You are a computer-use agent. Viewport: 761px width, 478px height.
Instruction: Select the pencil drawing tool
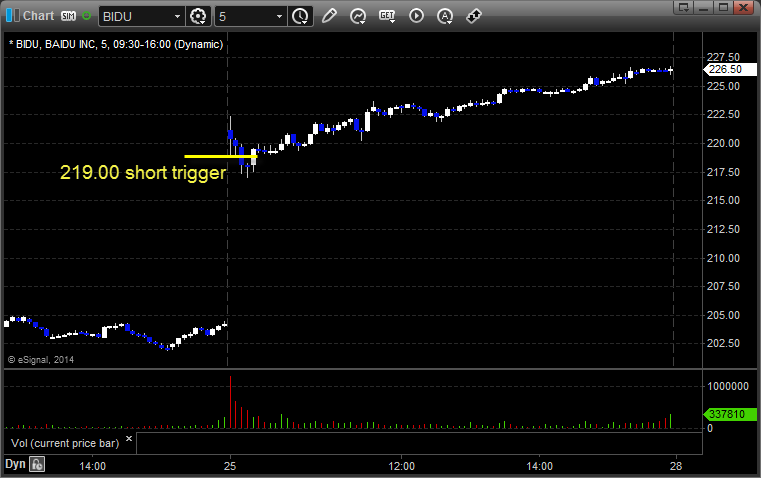(x=329, y=16)
